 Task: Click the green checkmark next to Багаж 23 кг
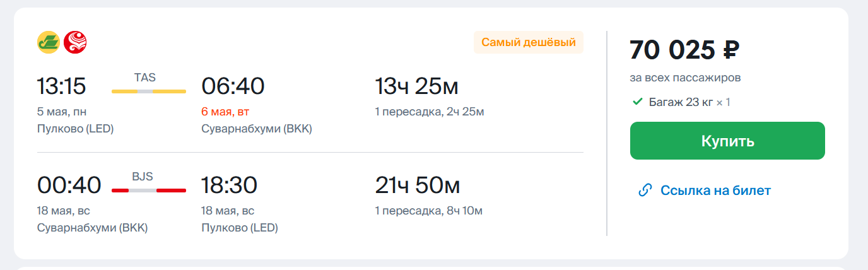(x=637, y=102)
